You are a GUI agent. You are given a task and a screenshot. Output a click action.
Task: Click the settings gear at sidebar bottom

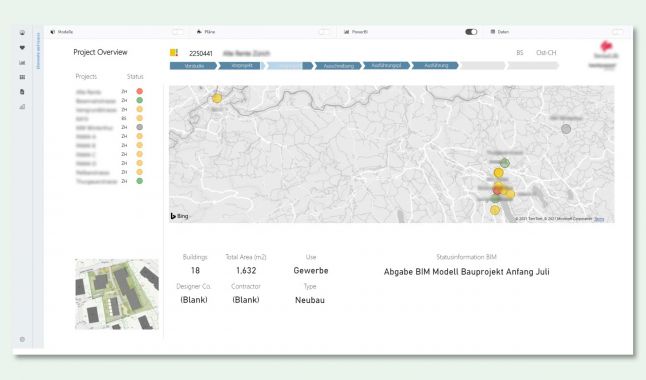tap(22, 340)
